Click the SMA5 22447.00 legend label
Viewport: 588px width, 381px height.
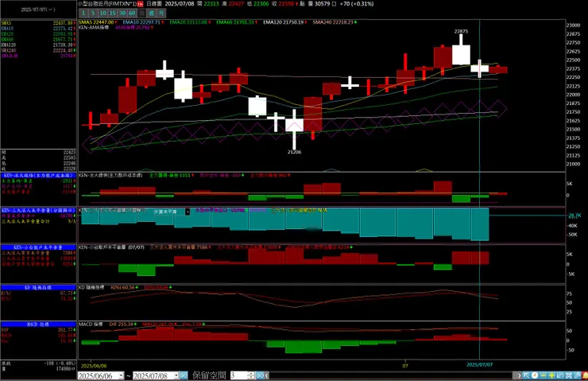coord(96,22)
